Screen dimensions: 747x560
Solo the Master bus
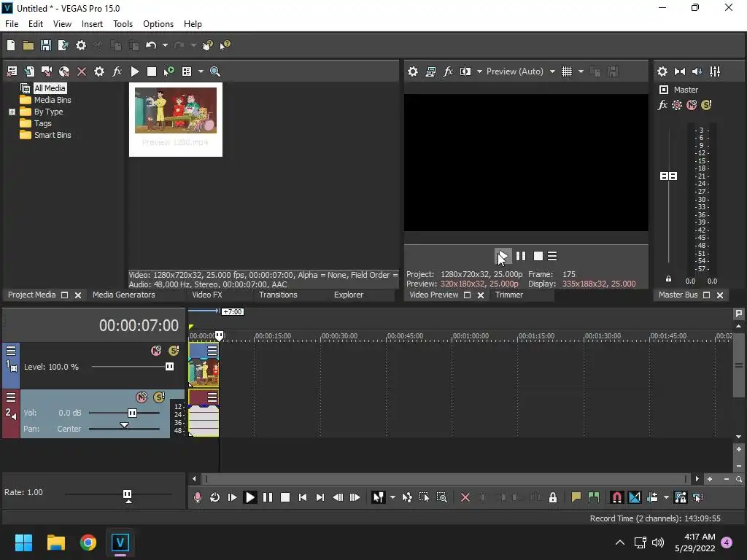[x=706, y=105]
